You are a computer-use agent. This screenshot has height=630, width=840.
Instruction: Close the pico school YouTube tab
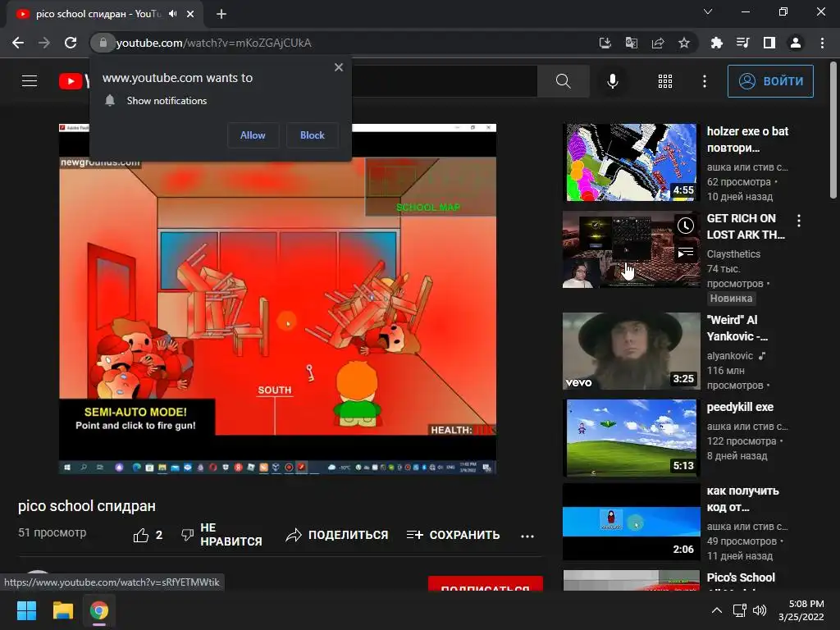click(190, 14)
